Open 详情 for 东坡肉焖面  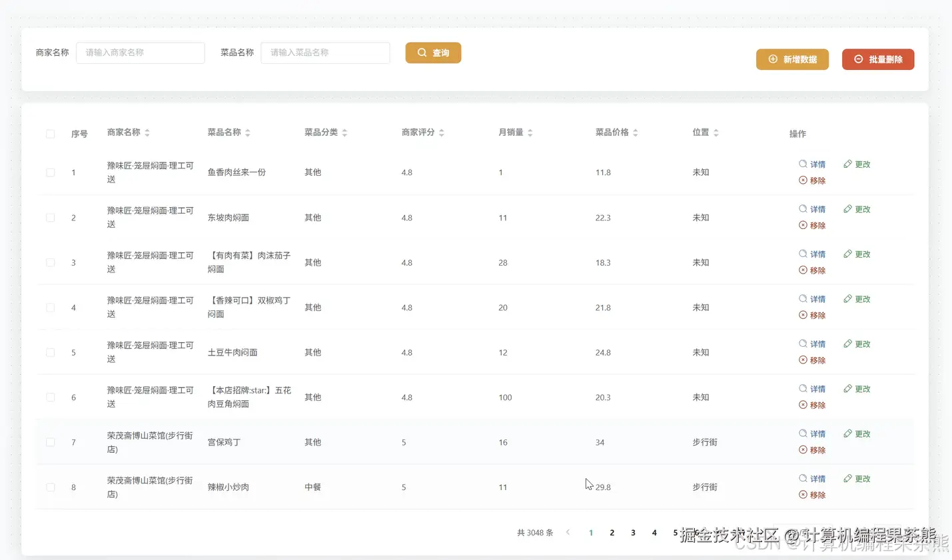tap(812, 209)
